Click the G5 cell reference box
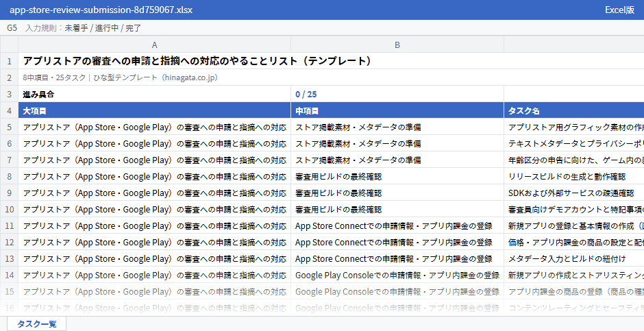Screen dimensions: 644x331 (x=12, y=28)
